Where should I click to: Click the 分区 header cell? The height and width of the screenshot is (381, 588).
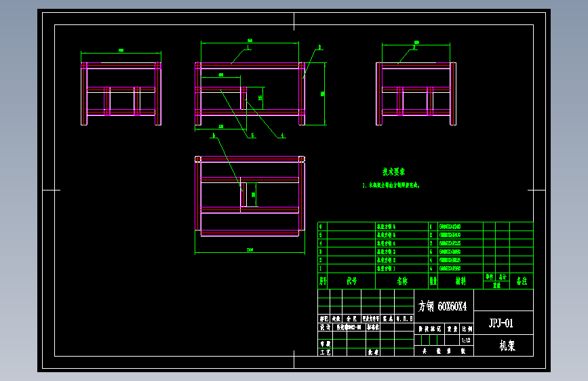point(351,319)
